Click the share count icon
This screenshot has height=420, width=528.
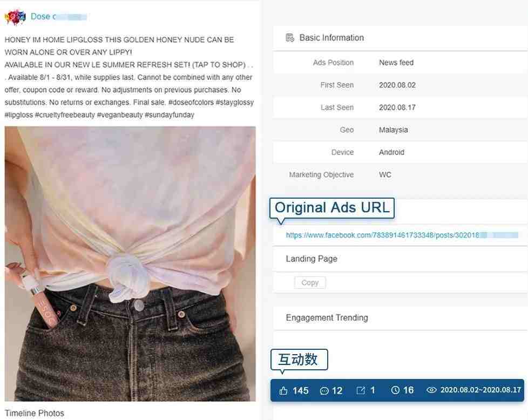point(361,390)
